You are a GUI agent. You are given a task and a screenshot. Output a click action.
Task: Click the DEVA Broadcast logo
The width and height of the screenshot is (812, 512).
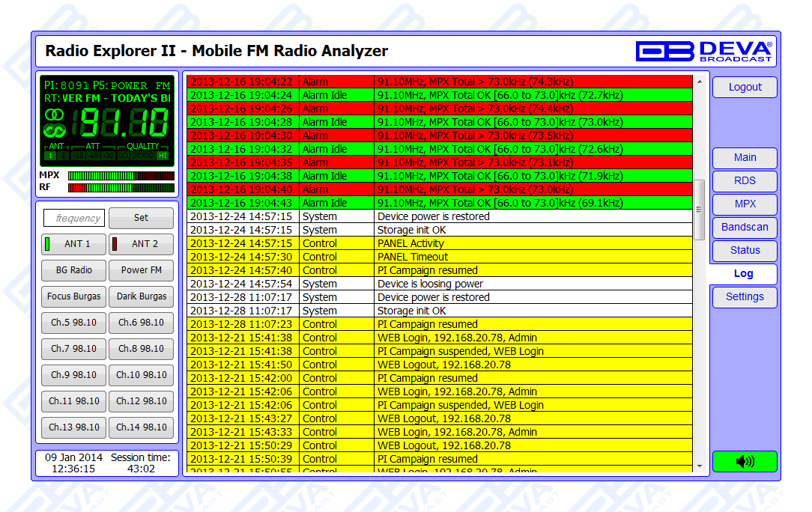click(703, 51)
